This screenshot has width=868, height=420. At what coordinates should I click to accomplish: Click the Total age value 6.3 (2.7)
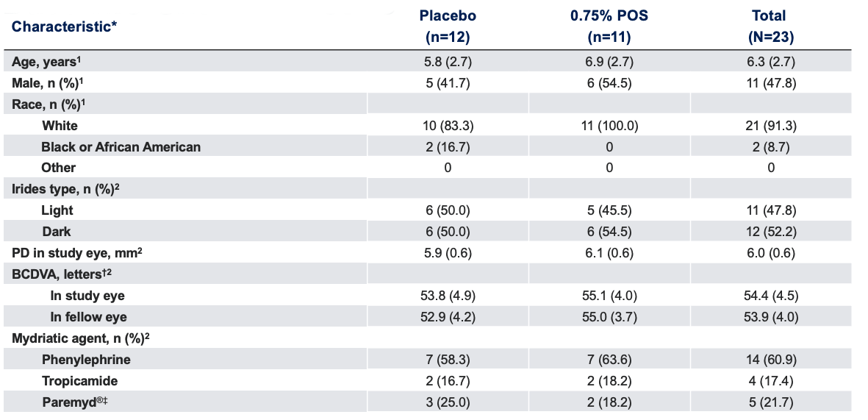click(x=770, y=62)
